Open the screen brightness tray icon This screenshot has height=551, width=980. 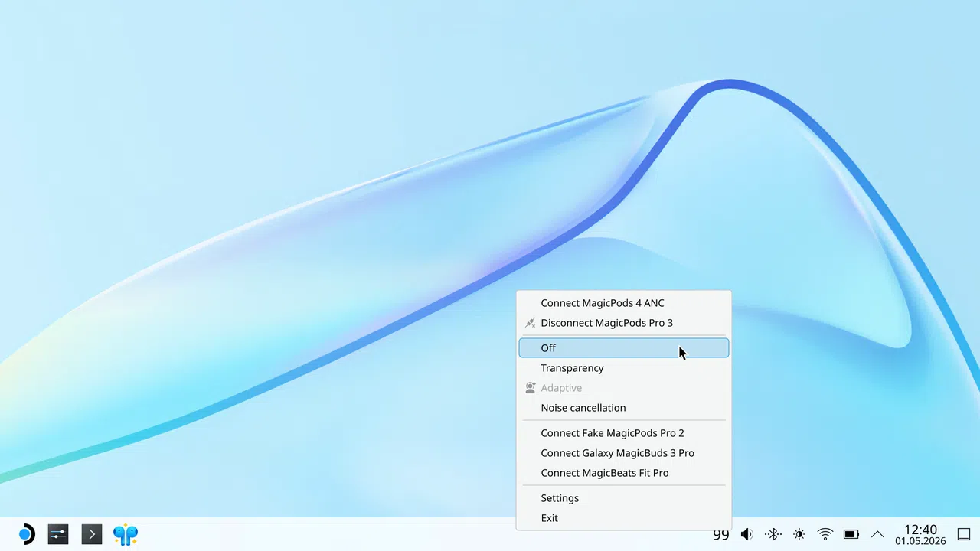point(799,534)
